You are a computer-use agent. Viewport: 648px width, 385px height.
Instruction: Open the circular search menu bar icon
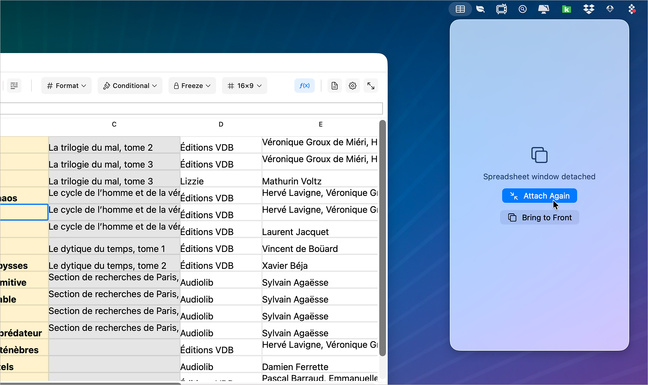[522, 9]
